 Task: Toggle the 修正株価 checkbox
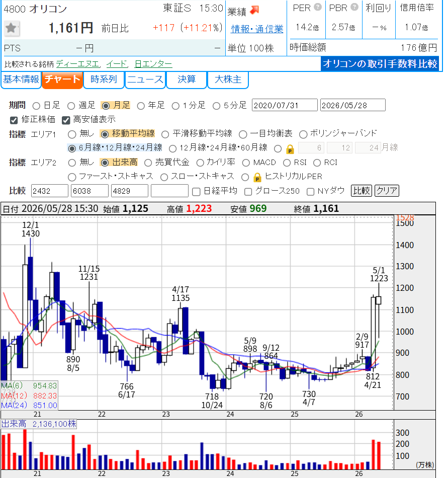[14, 120]
